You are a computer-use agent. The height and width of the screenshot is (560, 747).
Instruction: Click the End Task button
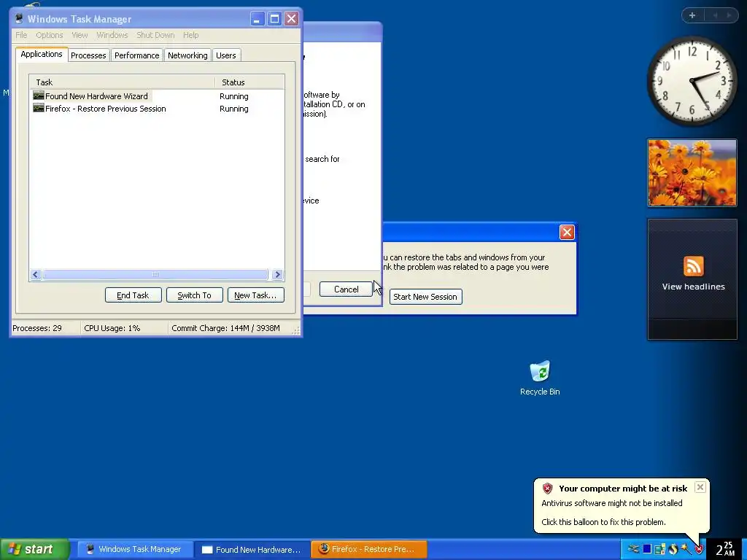point(133,295)
